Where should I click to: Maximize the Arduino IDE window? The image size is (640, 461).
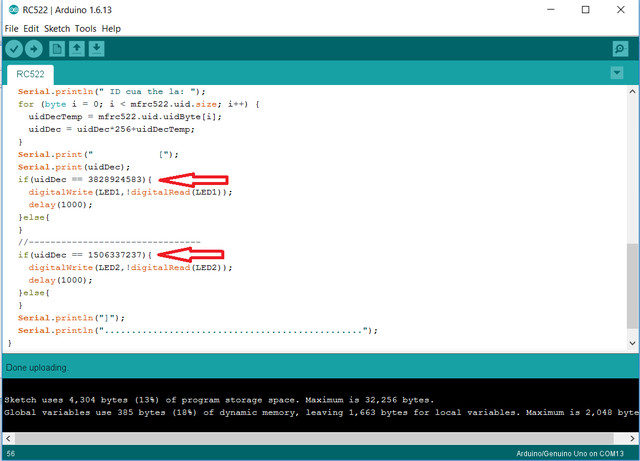coord(584,9)
